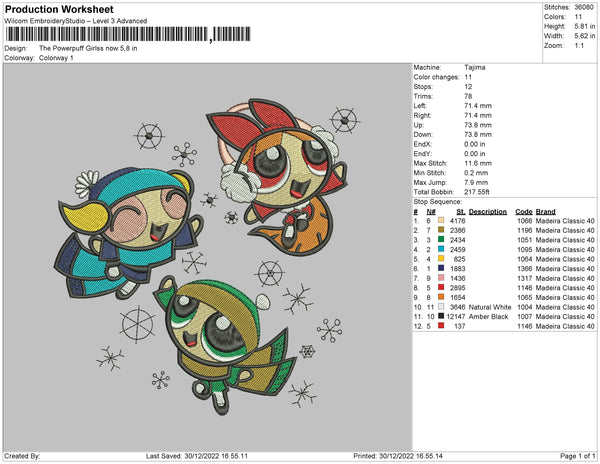This screenshot has width=600, height=464.
Task: Click the Max Stitch value '11.6 mm'
Action: point(478,163)
